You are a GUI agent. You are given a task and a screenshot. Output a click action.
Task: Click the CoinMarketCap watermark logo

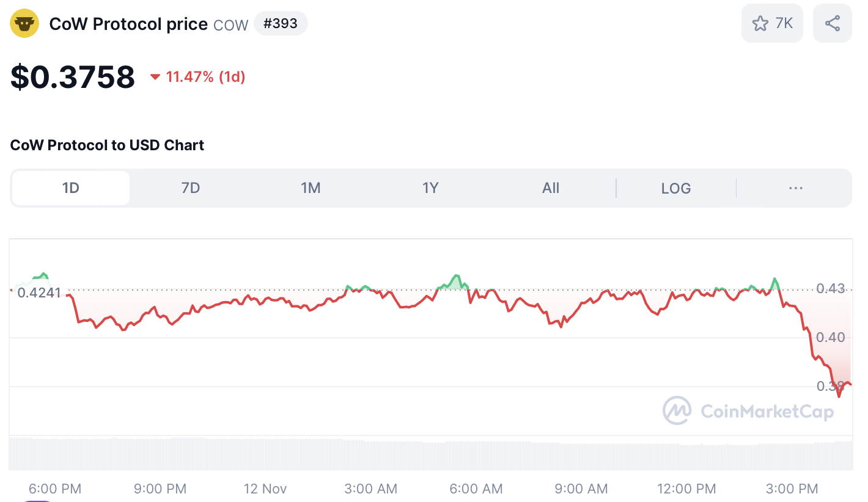coord(677,410)
